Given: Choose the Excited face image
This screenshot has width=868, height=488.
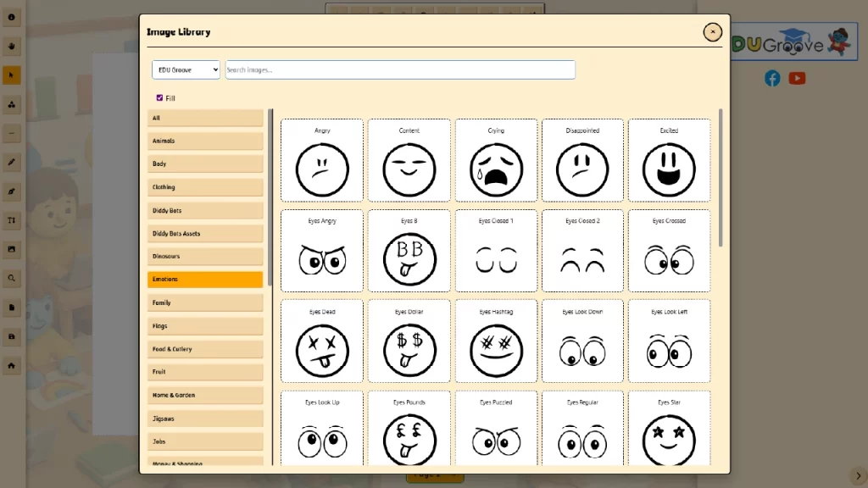Looking at the screenshot, I should [x=670, y=160].
